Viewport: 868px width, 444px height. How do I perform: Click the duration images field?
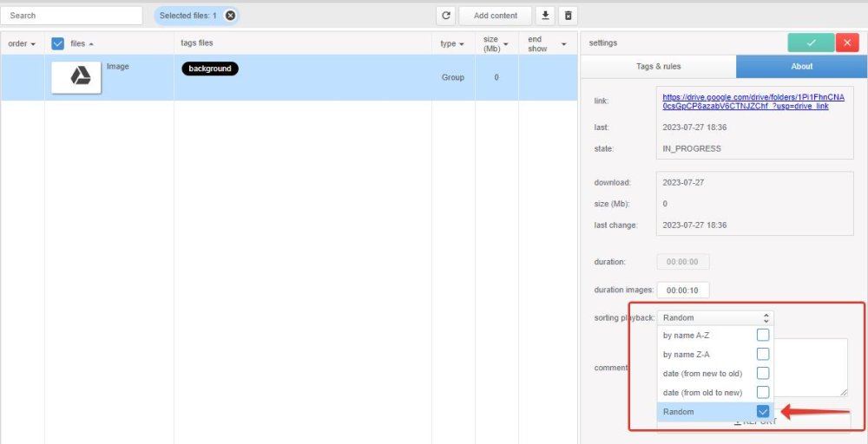682,291
